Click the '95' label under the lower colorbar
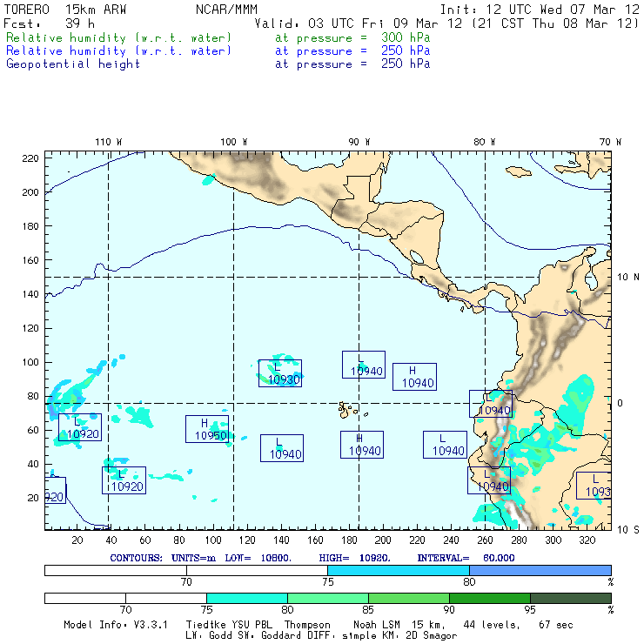The height and width of the screenshot is (644, 644). click(530, 610)
